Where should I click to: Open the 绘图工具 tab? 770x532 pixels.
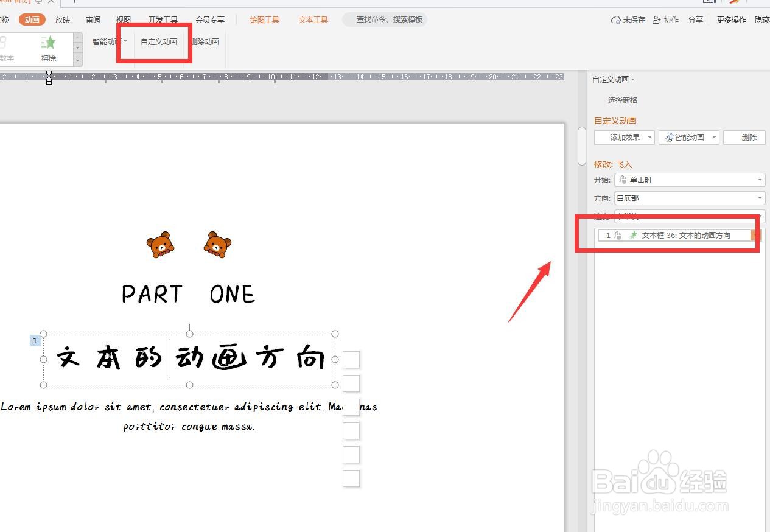[x=265, y=19]
